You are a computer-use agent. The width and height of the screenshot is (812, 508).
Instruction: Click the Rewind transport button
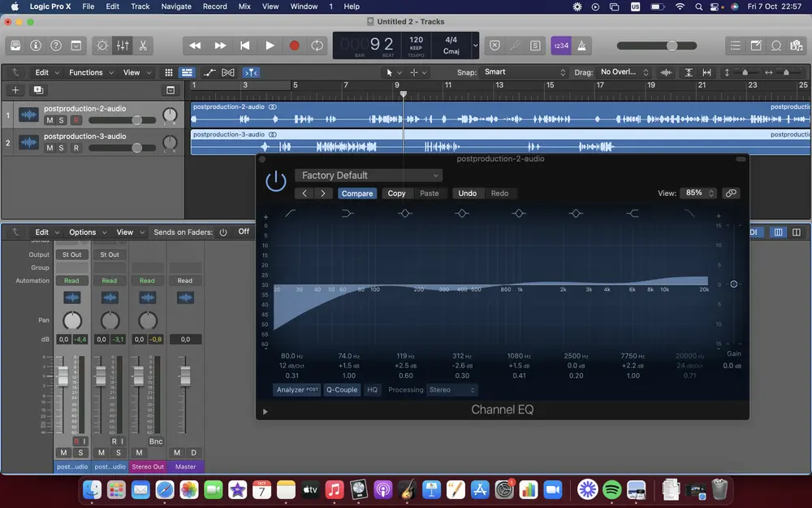pos(195,46)
